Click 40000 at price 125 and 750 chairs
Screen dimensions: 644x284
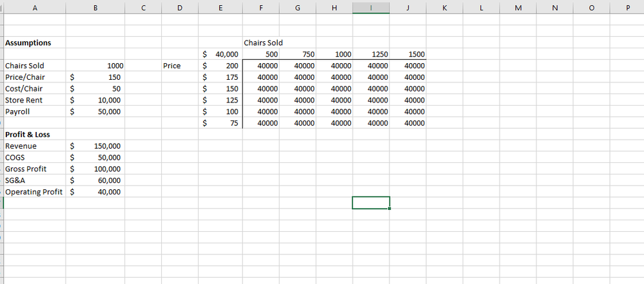coord(298,100)
